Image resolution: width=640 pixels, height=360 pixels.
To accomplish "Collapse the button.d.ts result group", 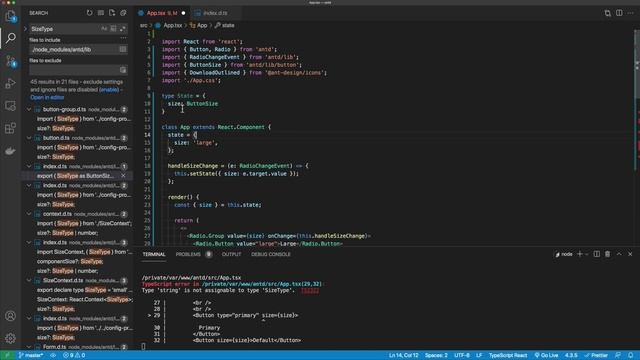I will click(x=29, y=138).
